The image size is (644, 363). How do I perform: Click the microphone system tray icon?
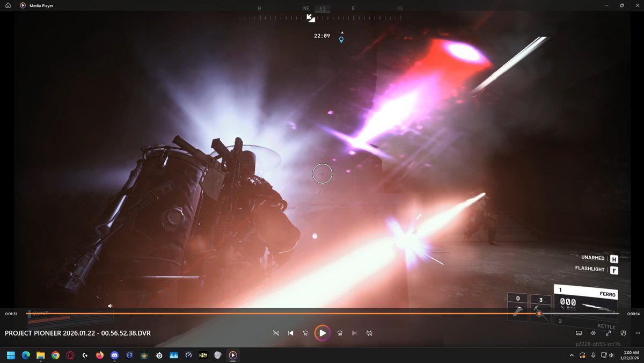(x=593, y=355)
